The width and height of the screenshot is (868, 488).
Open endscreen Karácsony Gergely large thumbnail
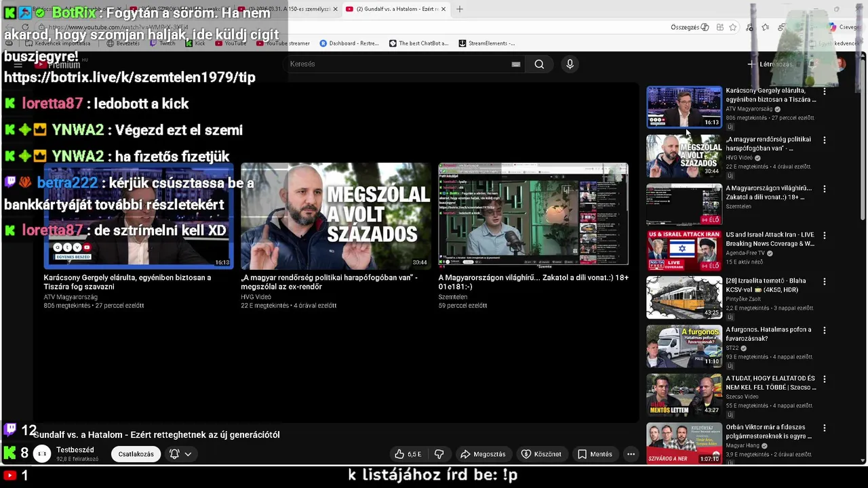point(138,216)
